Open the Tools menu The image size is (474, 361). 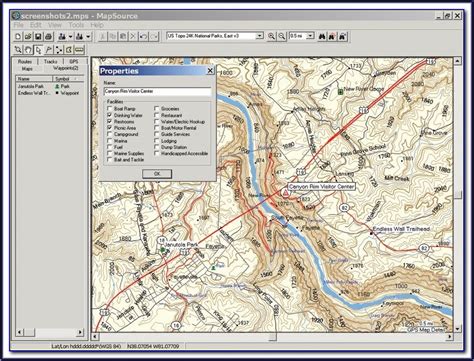click(x=76, y=25)
